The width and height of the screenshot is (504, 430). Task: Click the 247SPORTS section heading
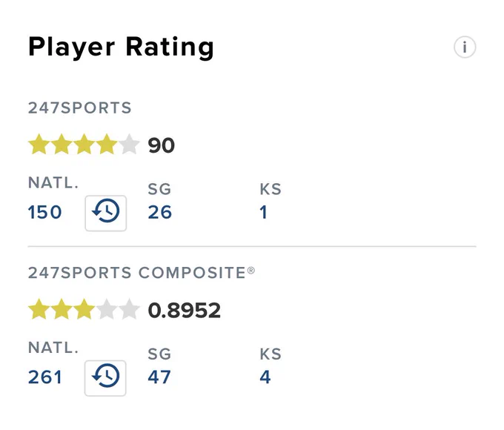coord(80,107)
